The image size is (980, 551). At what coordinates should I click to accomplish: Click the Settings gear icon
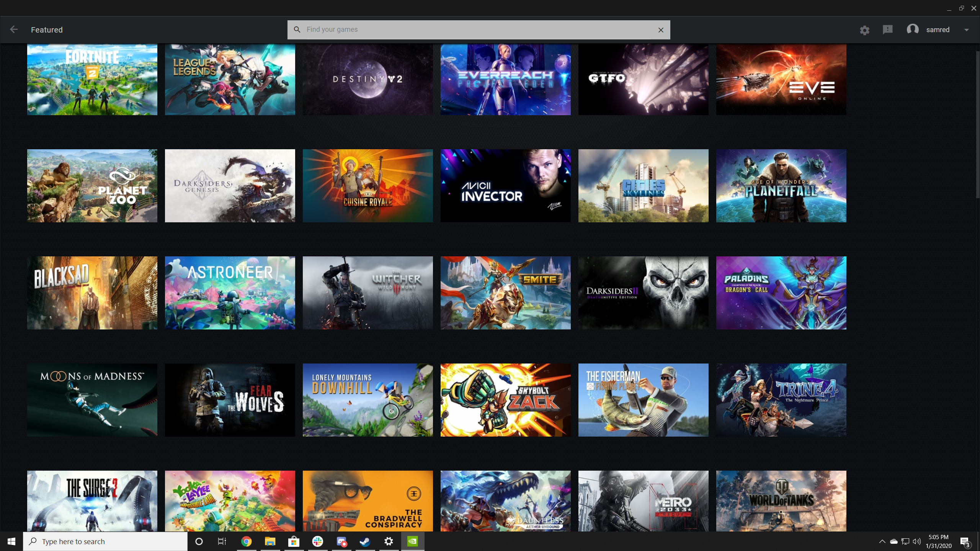(x=865, y=29)
